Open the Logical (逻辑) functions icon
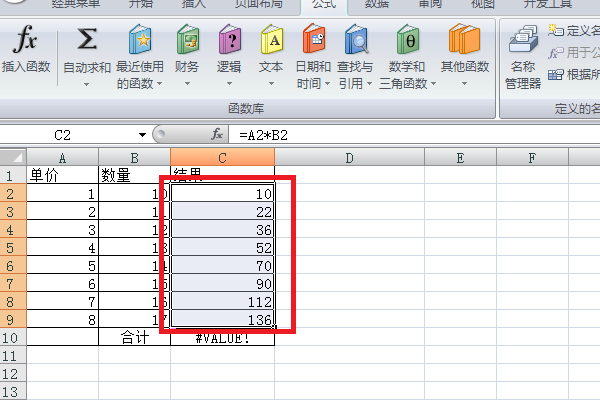Image resolution: width=600 pixels, height=400 pixels. [230, 39]
